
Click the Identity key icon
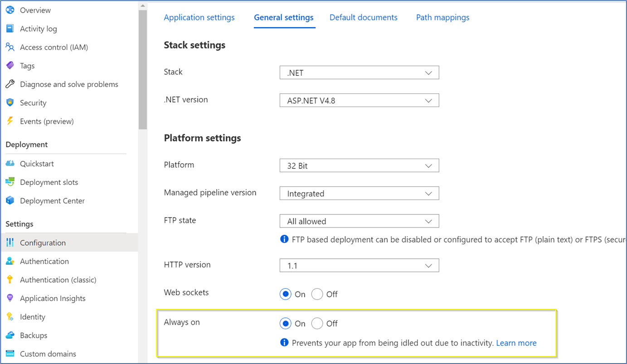(x=10, y=317)
